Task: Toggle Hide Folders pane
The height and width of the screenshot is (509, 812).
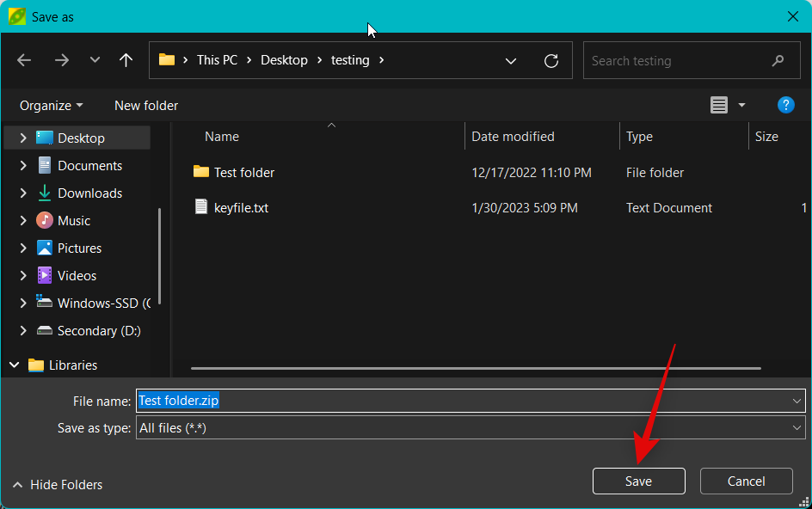Action: coord(58,485)
